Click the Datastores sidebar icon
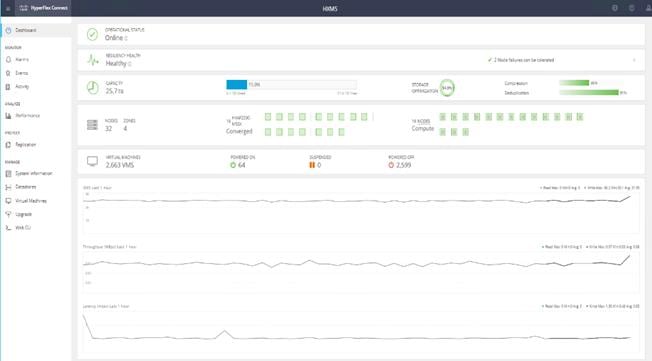 8,187
